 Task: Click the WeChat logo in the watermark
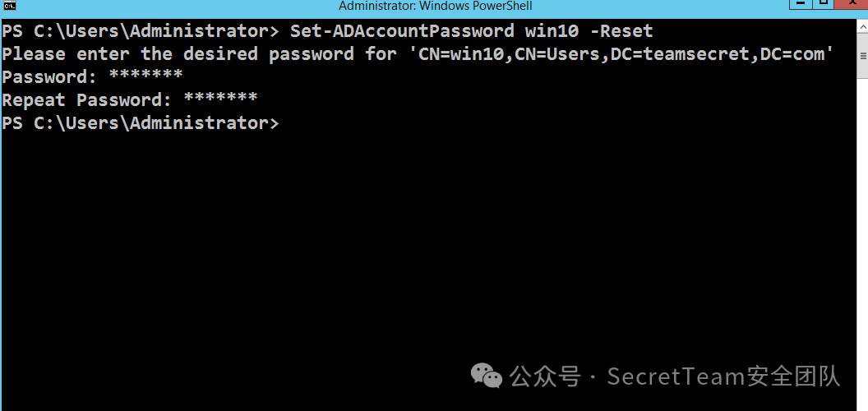pyautogui.click(x=486, y=376)
